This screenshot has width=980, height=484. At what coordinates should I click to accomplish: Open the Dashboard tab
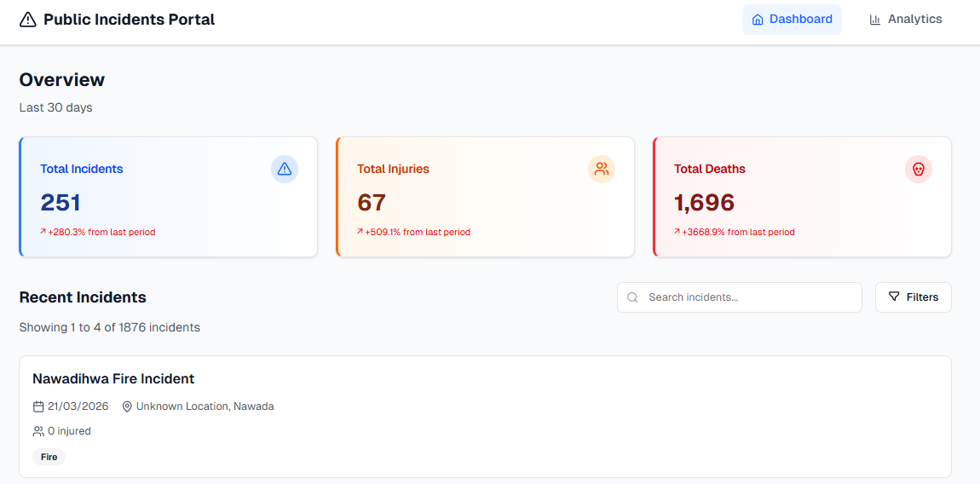pos(792,20)
